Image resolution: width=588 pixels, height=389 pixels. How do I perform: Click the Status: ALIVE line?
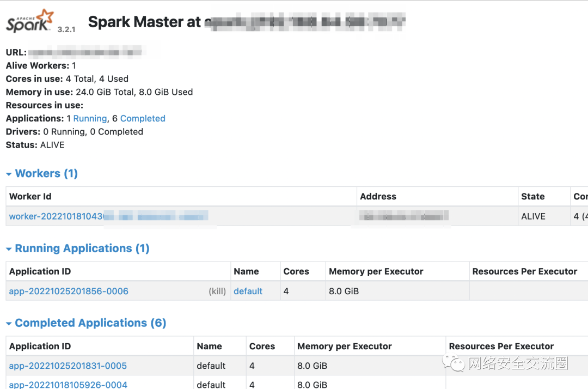(x=35, y=145)
